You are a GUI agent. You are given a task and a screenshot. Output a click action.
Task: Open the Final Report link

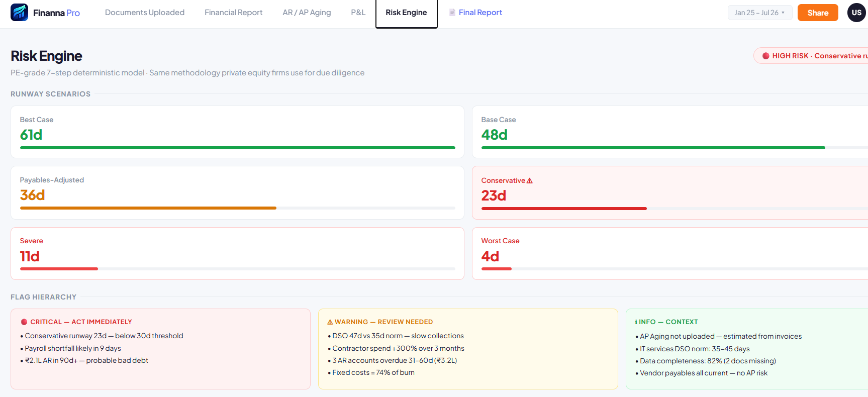480,13
